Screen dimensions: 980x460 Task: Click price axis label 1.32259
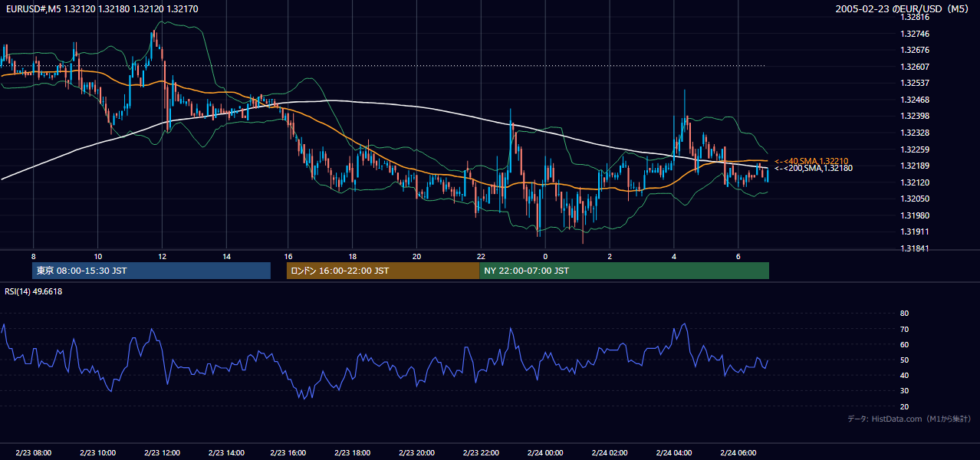(915, 149)
